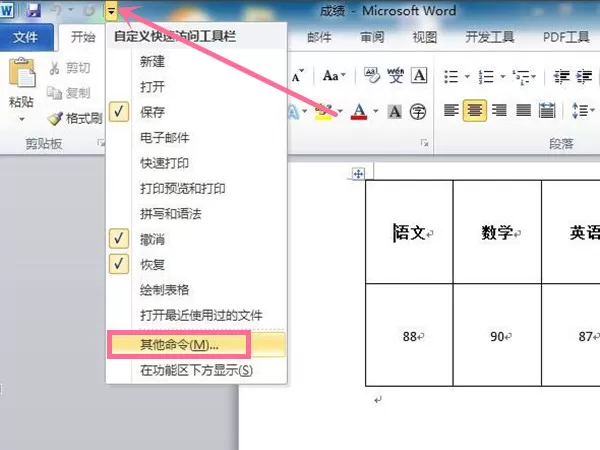
Task: Click the justify alignment icon
Action: click(x=523, y=111)
